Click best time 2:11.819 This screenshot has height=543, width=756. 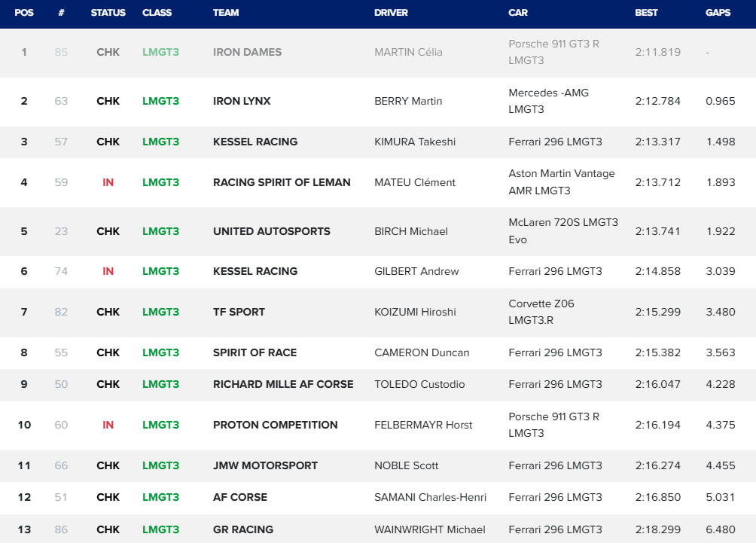click(657, 52)
